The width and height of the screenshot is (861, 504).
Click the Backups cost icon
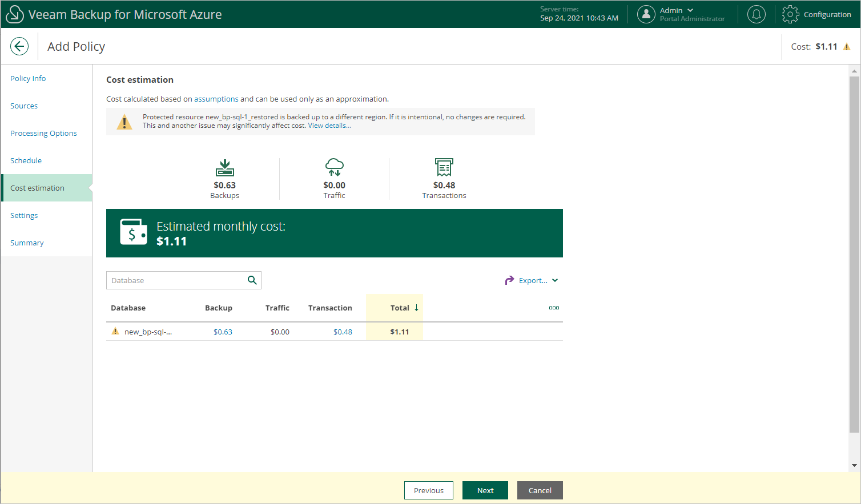(225, 168)
